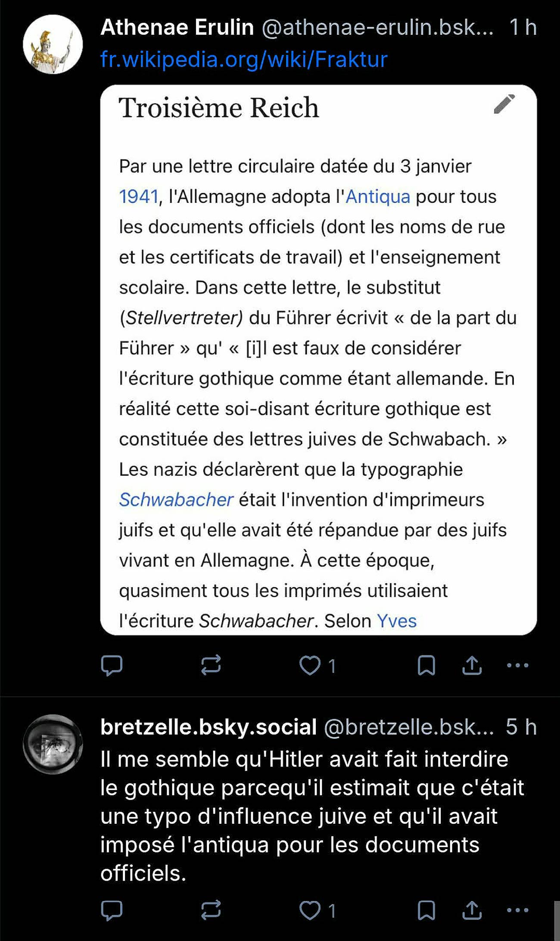Open bretzelle's profile avatar
560x941 pixels.
click(x=53, y=744)
